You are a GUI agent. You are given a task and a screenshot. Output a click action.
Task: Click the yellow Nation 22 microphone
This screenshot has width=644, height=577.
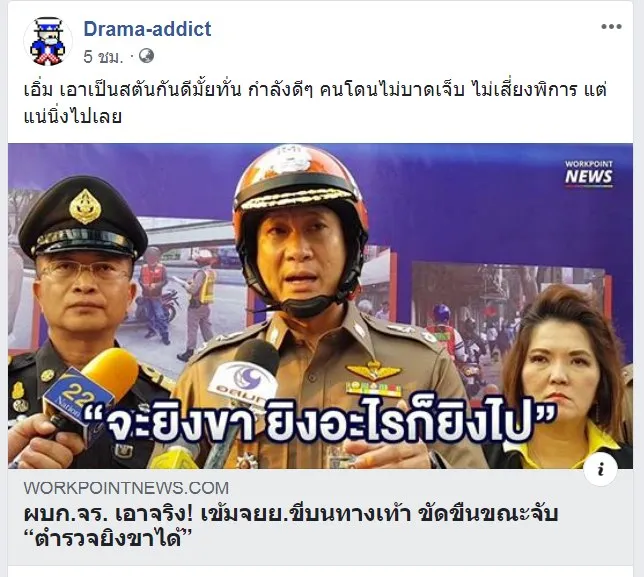(x=92, y=388)
